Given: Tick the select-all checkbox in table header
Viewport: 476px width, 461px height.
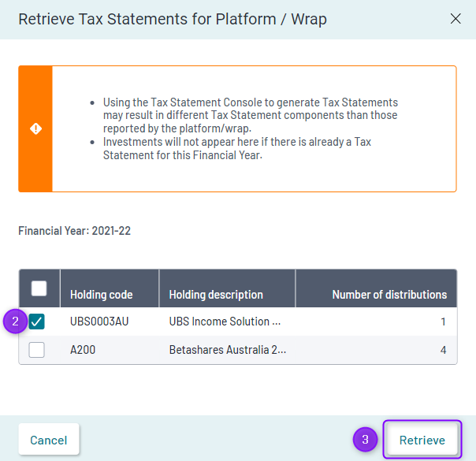Looking at the screenshot, I should (x=39, y=288).
